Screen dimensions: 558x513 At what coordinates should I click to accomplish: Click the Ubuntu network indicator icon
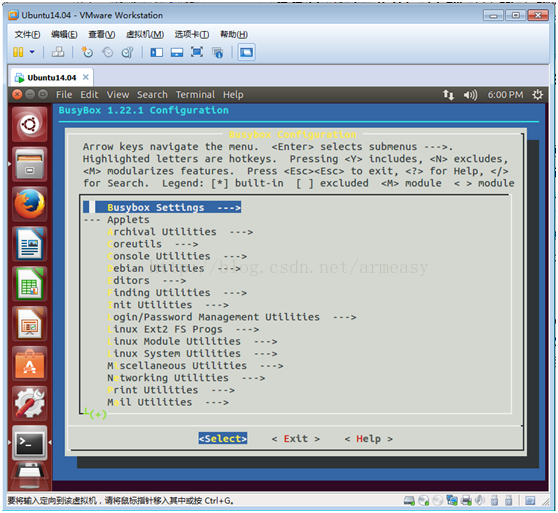pyautogui.click(x=448, y=95)
